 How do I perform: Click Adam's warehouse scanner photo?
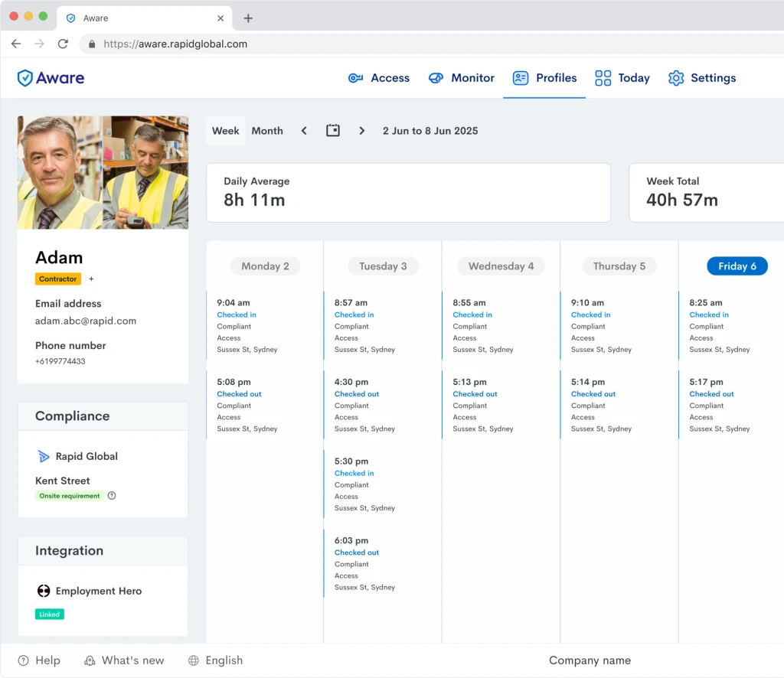coord(145,173)
